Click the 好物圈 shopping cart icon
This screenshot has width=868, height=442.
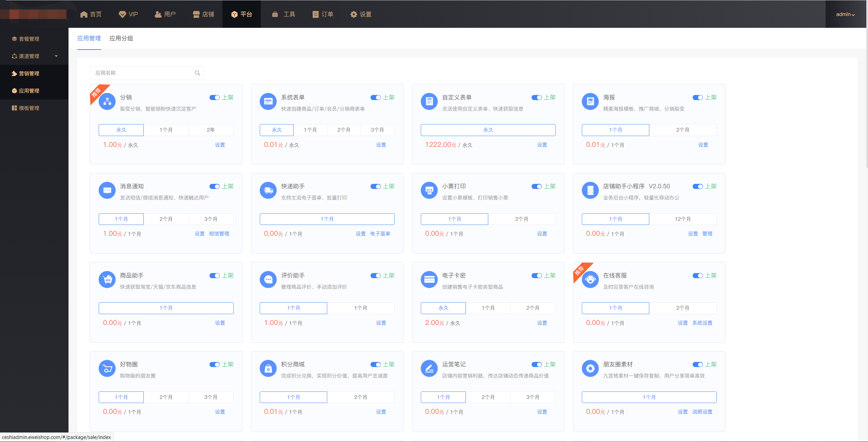pos(107,368)
